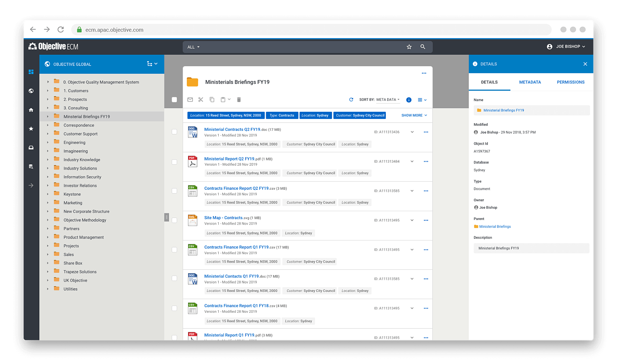Viewport: 619px width, 364px height.
Task: Click the Description text field
Action: tap(531, 248)
